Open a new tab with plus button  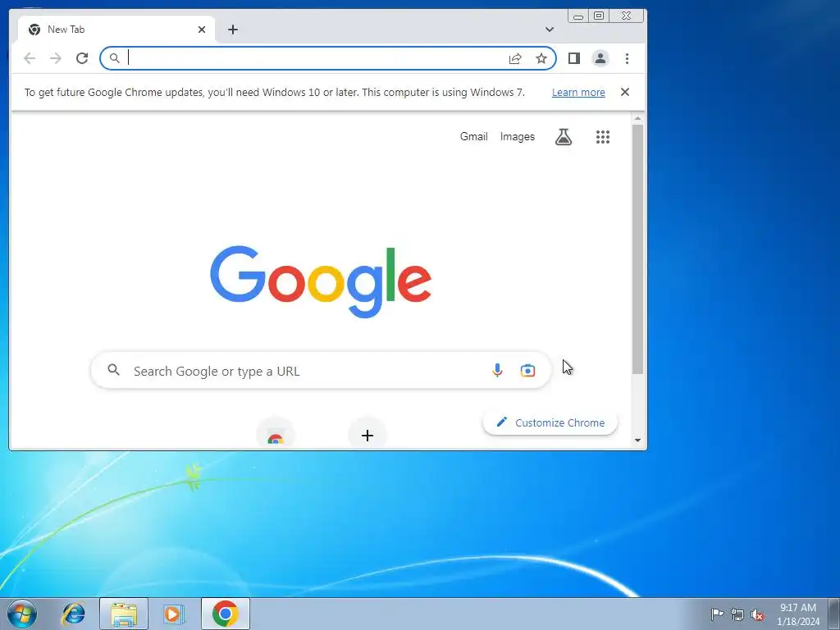coord(232,30)
